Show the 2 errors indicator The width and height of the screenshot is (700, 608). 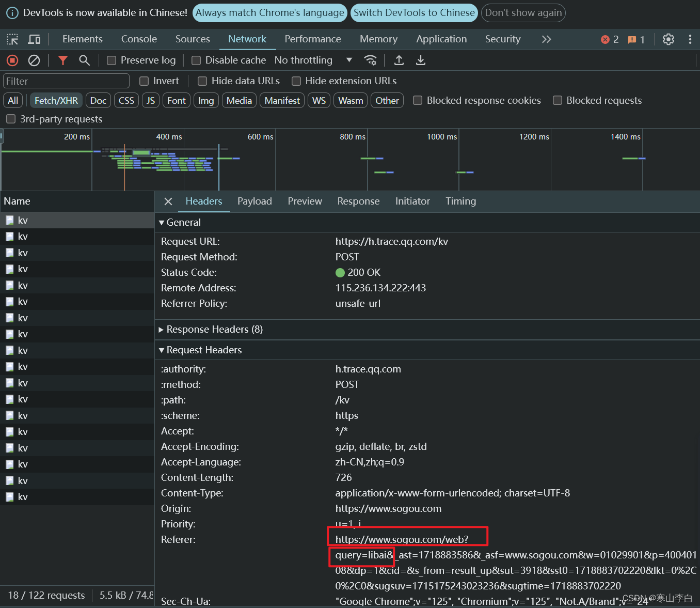coord(610,40)
